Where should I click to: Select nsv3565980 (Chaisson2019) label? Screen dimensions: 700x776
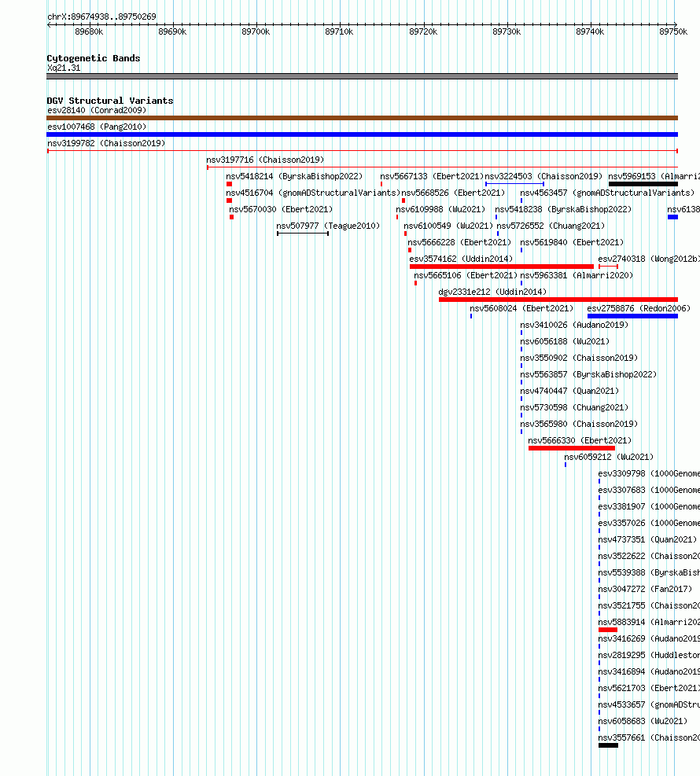pyautogui.click(x=579, y=424)
